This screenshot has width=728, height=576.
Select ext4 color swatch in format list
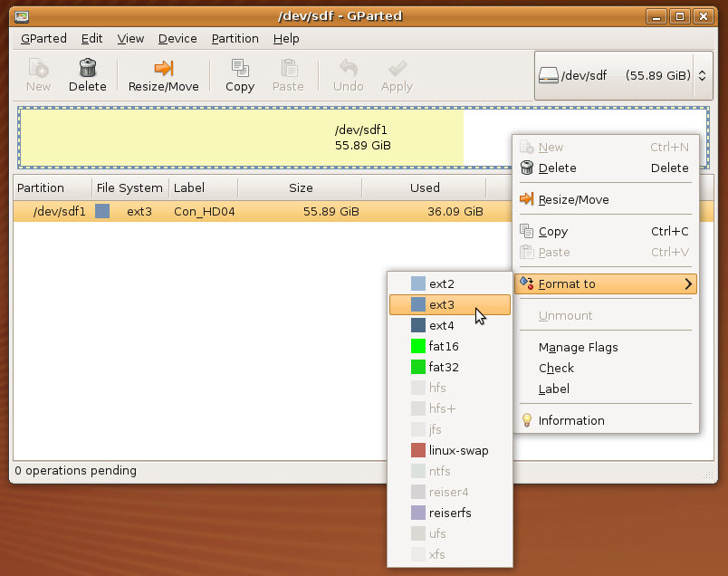pyautogui.click(x=417, y=325)
